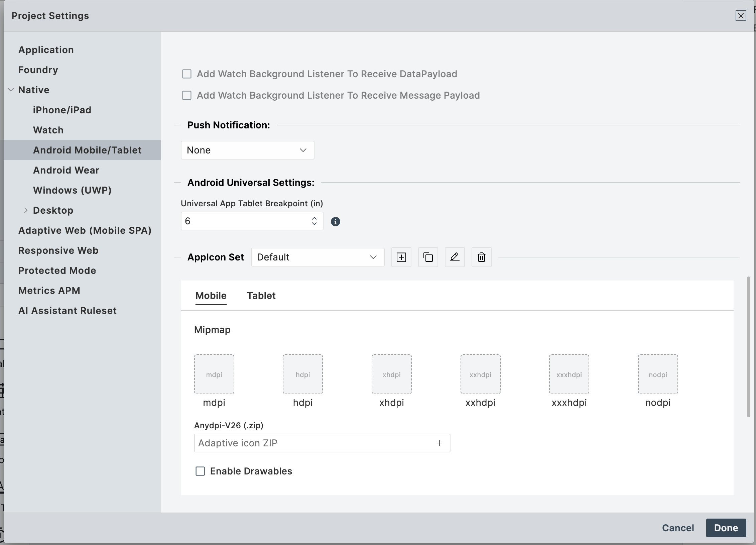Select Responsive Web in the sidebar
The image size is (756, 545).
[x=58, y=250]
